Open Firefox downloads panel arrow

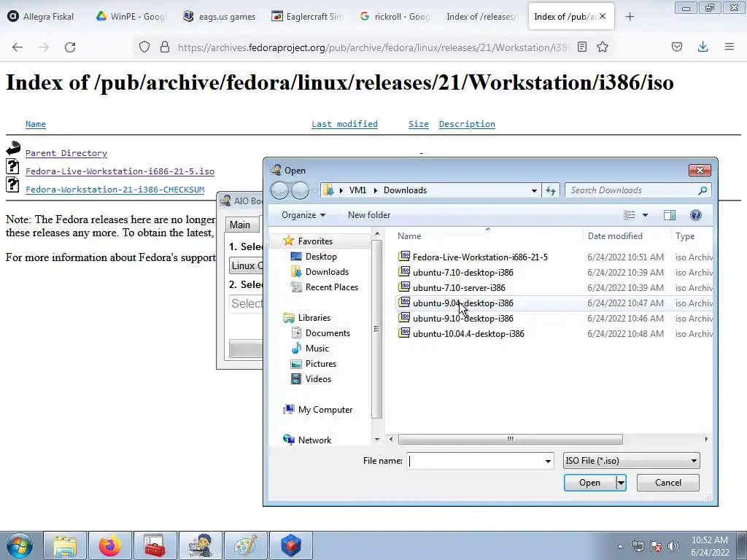[x=703, y=47]
